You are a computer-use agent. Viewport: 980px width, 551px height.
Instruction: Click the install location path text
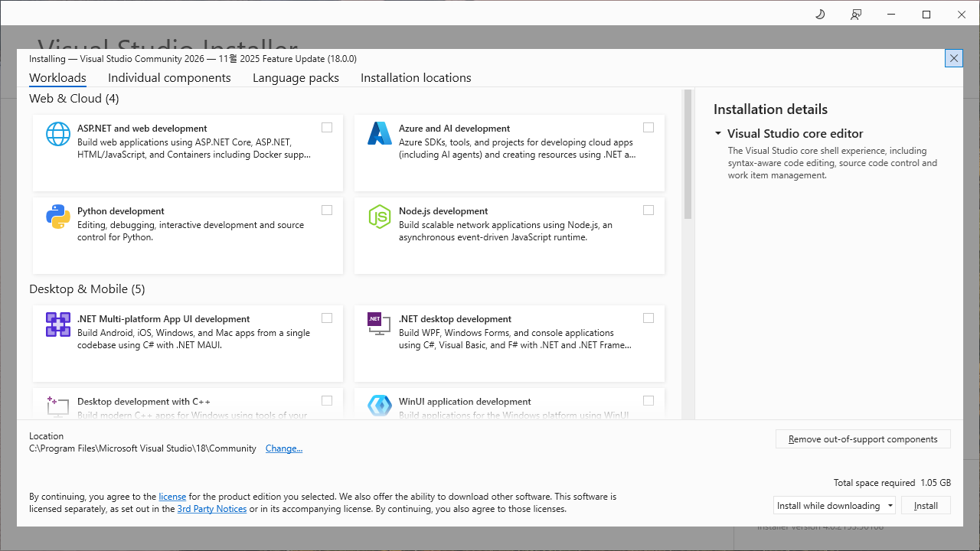click(x=142, y=448)
